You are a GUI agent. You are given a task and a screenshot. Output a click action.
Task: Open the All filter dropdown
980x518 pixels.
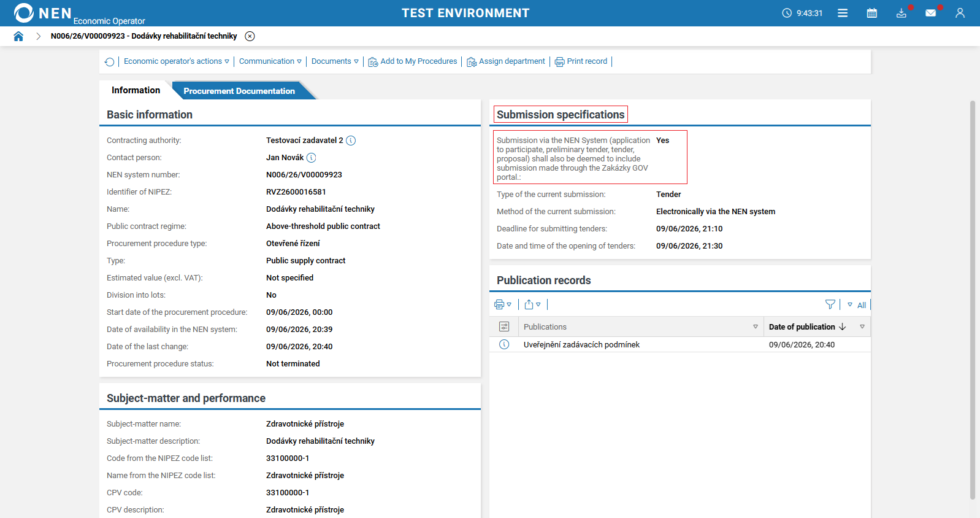pyautogui.click(x=857, y=305)
